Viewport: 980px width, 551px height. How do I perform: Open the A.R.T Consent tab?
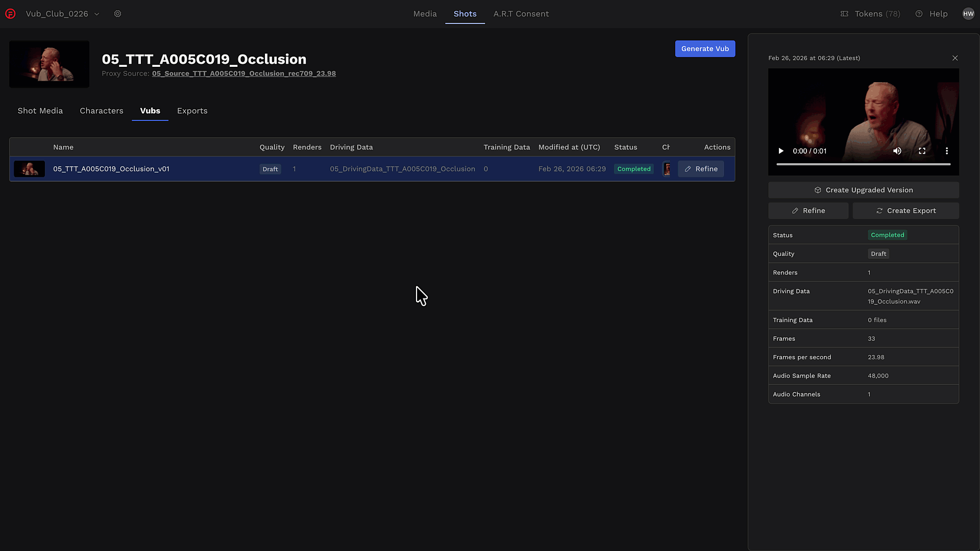point(521,14)
